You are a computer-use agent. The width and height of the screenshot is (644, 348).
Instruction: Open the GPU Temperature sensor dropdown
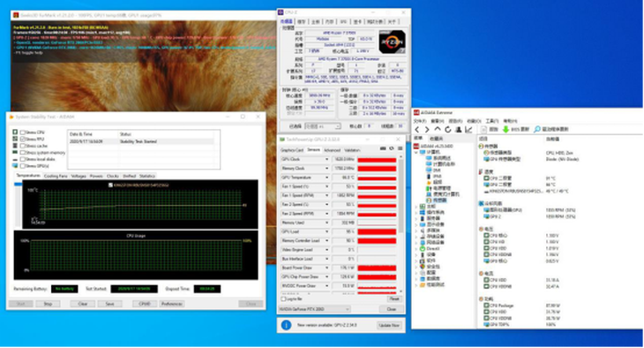(x=327, y=178)
